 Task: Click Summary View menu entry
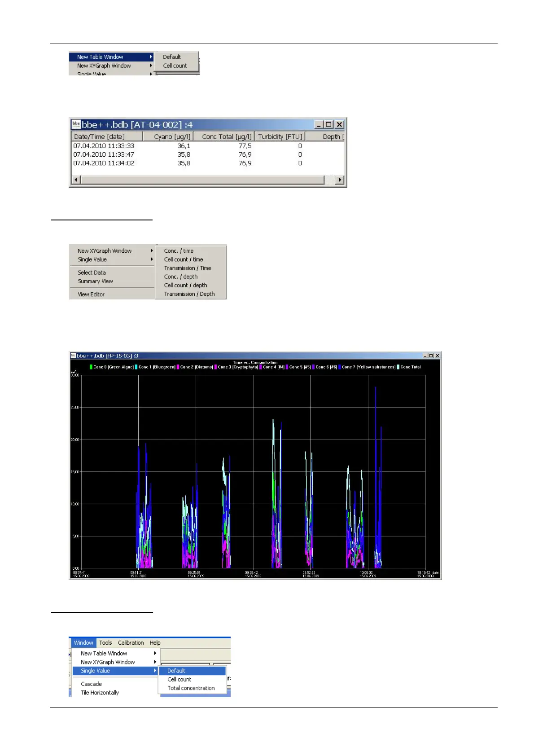click(95, 281)
